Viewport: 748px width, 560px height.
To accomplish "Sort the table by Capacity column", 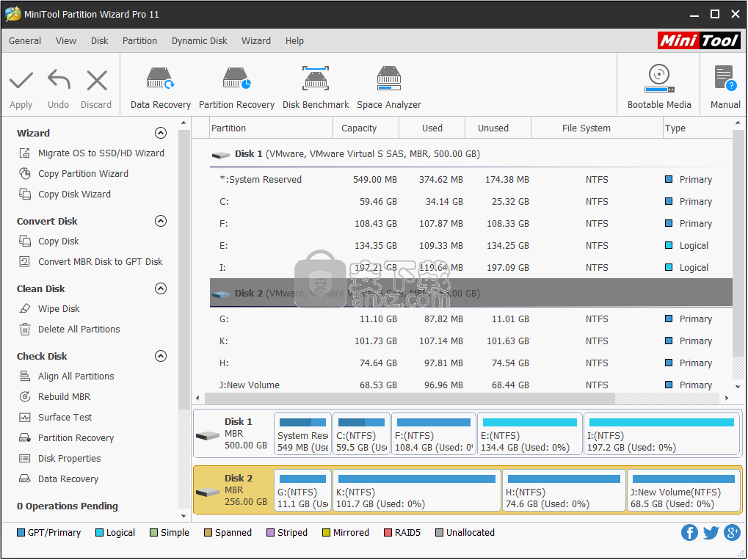I will coord(366,128).
